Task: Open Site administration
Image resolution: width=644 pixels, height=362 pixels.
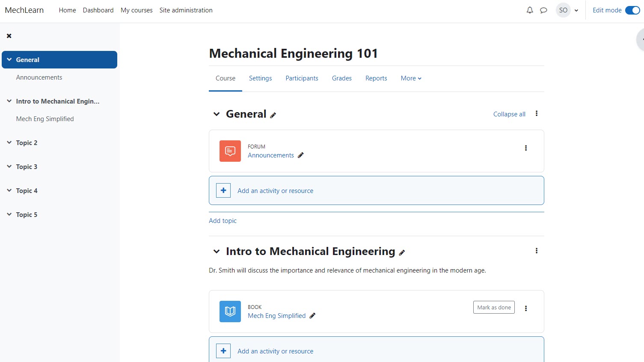Action: pyautogui.click(x=186, y=10)
